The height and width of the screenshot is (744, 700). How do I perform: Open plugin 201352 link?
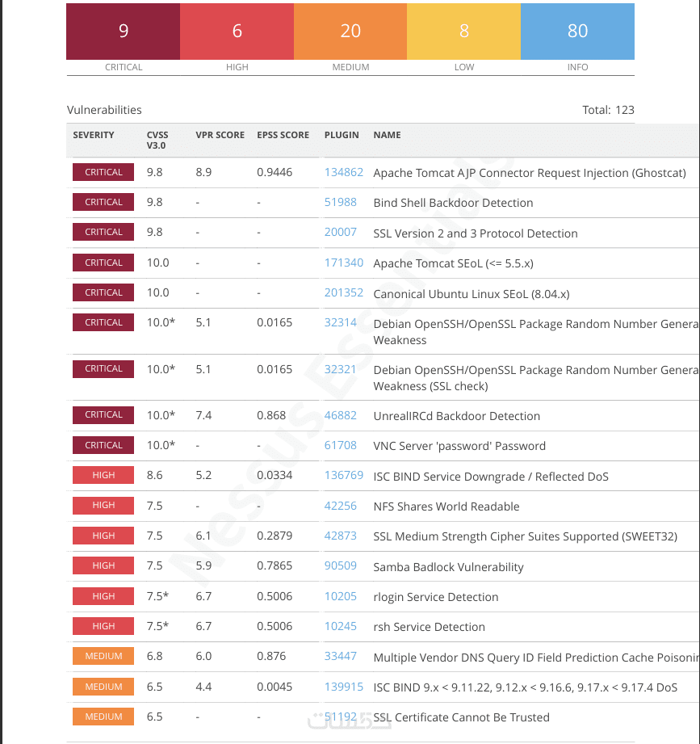point(343,292)
